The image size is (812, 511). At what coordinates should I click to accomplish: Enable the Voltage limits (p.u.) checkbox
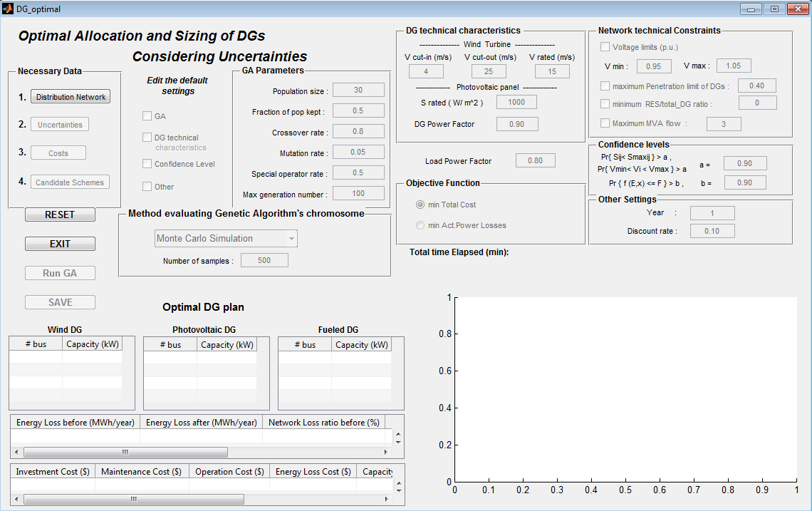[x=605, y=47]
